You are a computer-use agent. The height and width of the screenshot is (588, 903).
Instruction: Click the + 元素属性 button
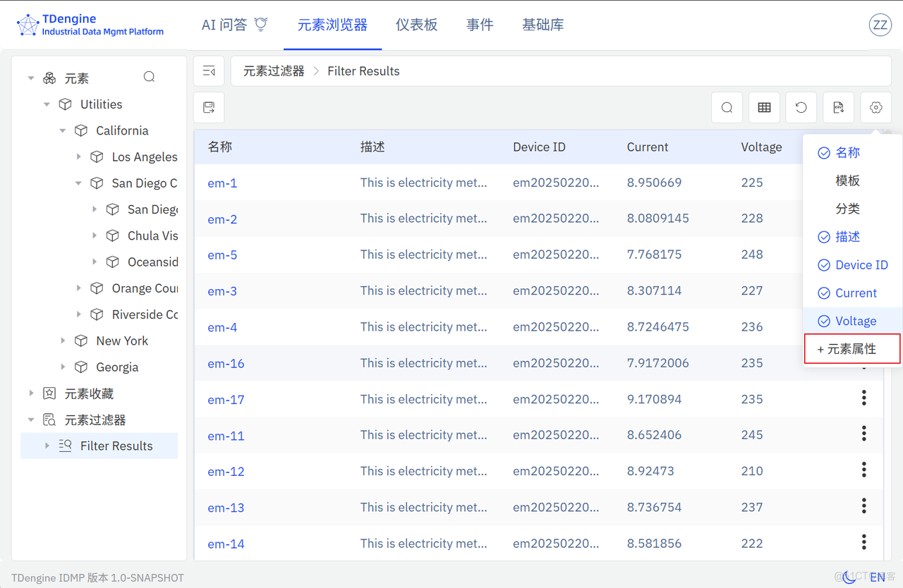[x=852, y=349]
